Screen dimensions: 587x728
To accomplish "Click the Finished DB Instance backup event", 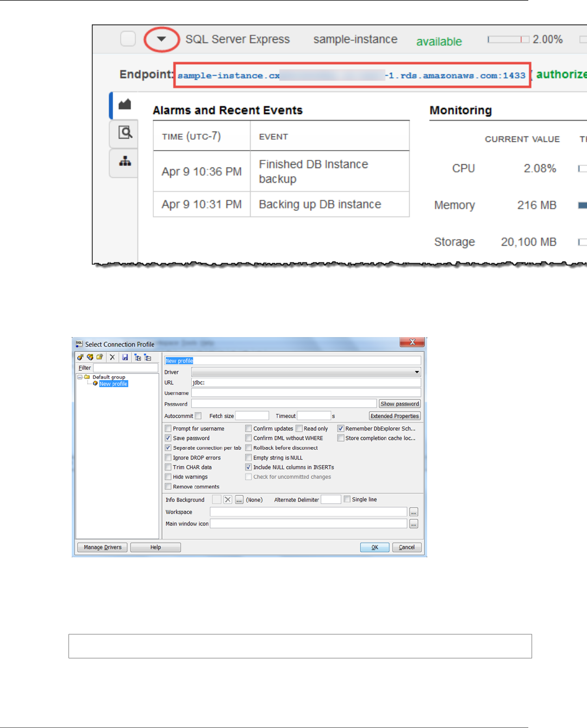I will pyautogui.click(x=313, y=171).
